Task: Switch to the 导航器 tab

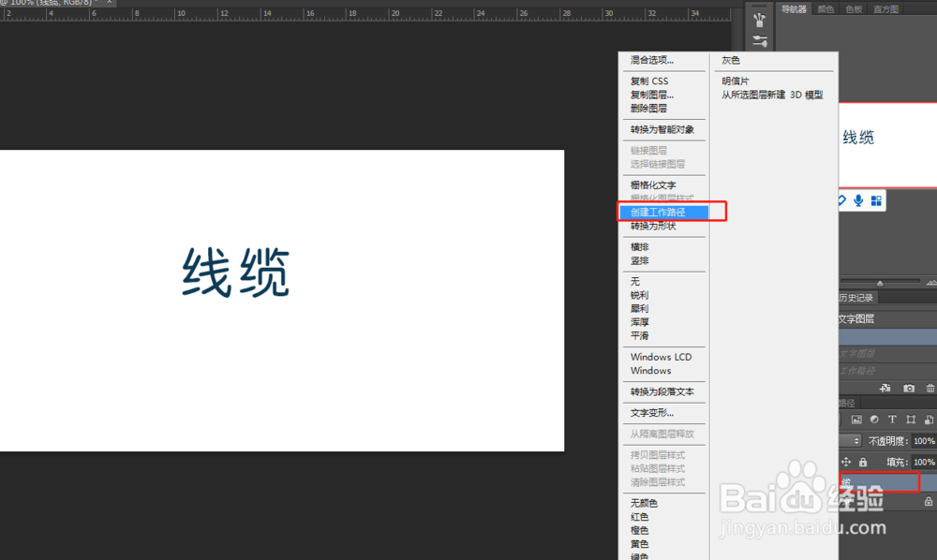Action: (794, 9)
